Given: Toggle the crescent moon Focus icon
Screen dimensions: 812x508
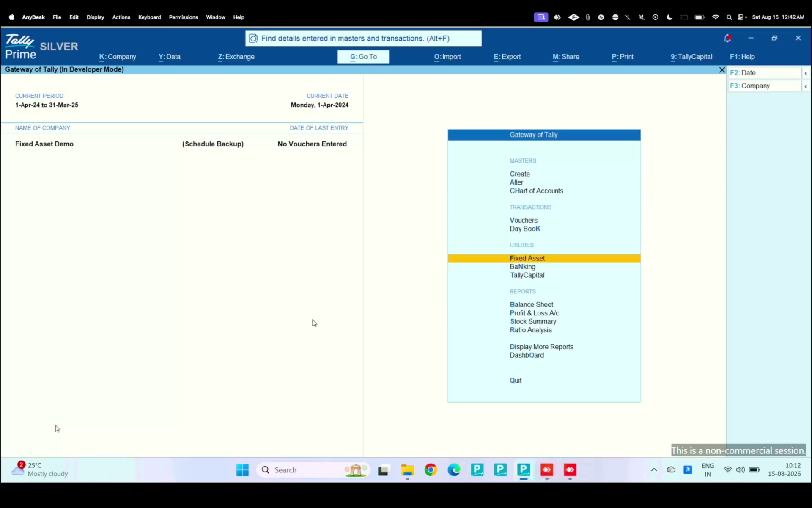Looking at the screenshot, I should 669,17.
